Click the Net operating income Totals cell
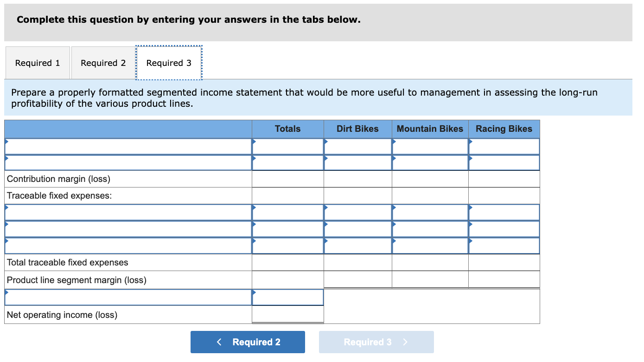This screenshot has height=362, width=644. tap(287, 315)
